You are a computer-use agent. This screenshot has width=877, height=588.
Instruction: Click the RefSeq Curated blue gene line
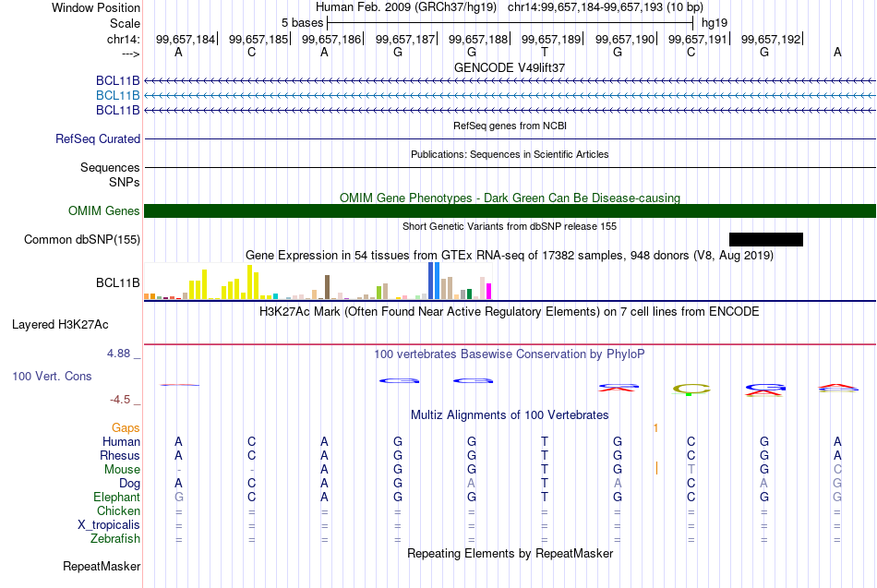click(x=510, y=138)
